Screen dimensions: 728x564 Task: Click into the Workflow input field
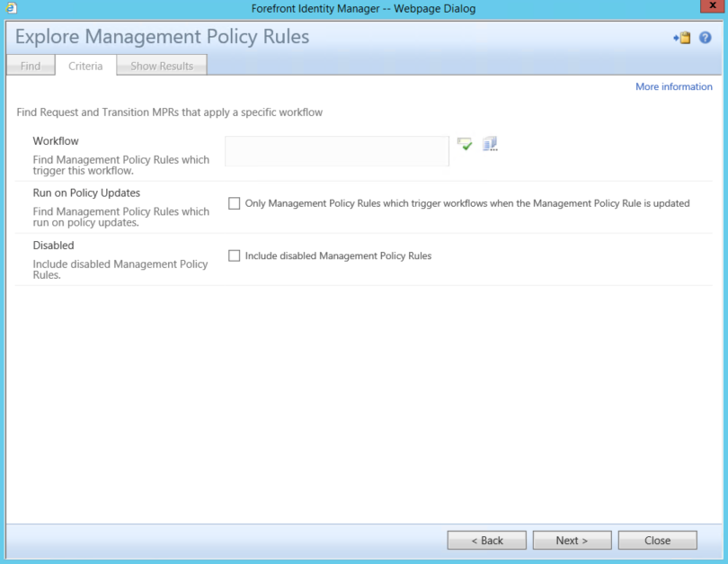pyautogui.click(x=337, y=151)
